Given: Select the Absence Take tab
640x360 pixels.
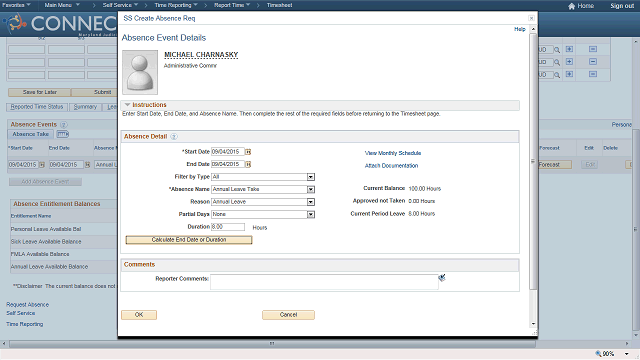Looking at the screenshot, I should coord(30,134).
